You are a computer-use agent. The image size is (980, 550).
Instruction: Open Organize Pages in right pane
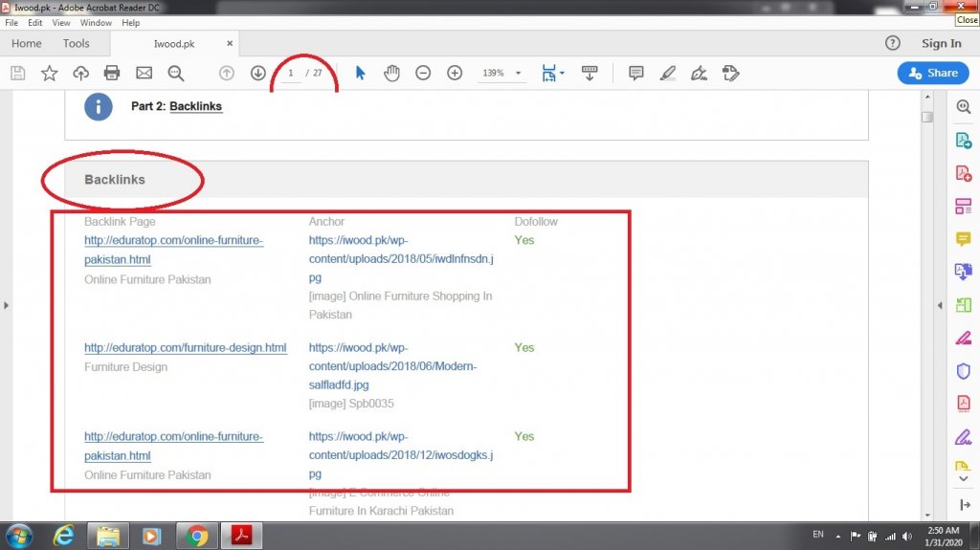[x=963, y=207]
